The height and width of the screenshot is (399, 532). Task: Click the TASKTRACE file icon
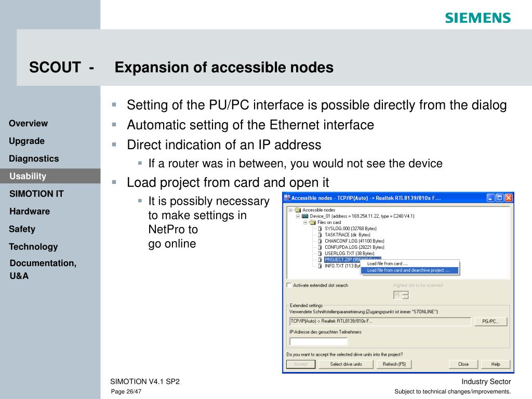pos(320,235)
